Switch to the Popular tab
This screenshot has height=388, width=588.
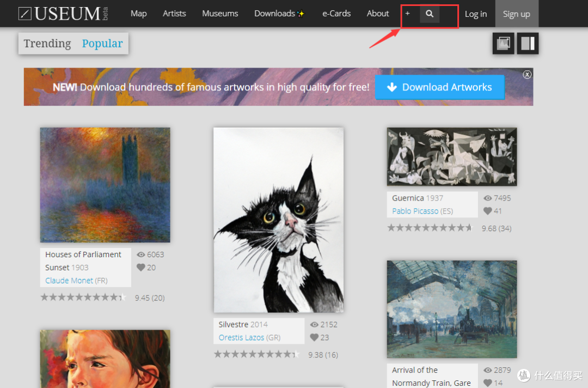pos(102,44)
